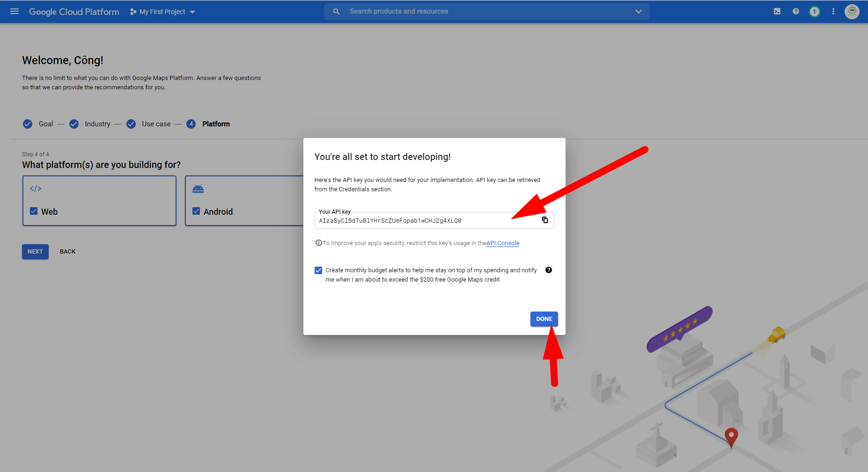Open the API Console link

(x=503, y=243)
